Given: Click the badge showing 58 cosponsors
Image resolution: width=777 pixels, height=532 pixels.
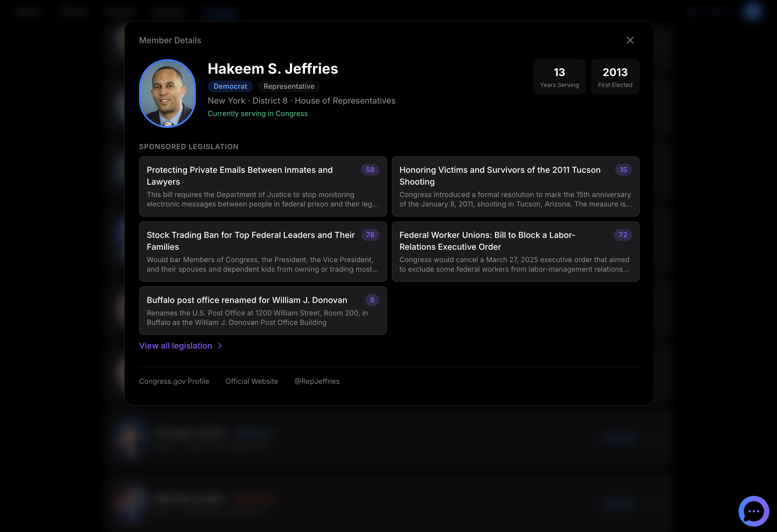Looking at the screenshot, I should pyautogui.click(x=370, y=170).
